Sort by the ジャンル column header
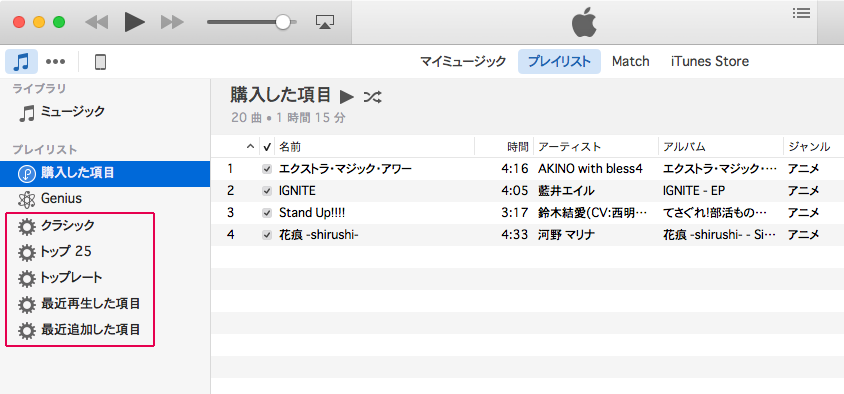The height and width of the screenshot is (394, 844). (x=808, y=146)
